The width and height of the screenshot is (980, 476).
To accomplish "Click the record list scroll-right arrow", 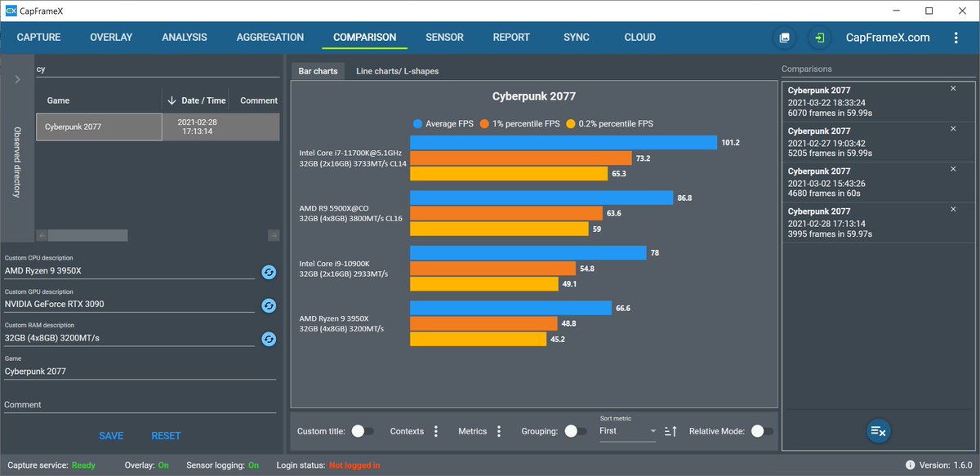I will [x=274, y=235].
